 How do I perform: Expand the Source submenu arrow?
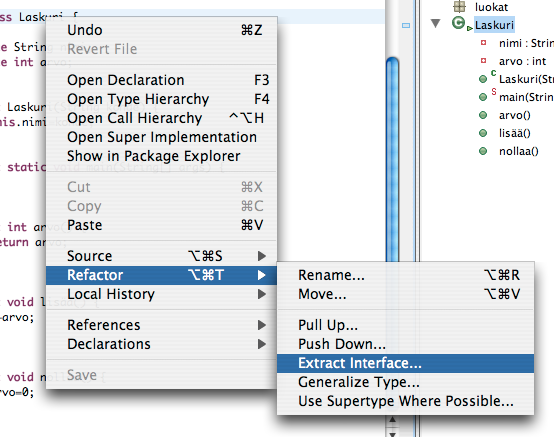pyautogui.click(x=262, y=256)
